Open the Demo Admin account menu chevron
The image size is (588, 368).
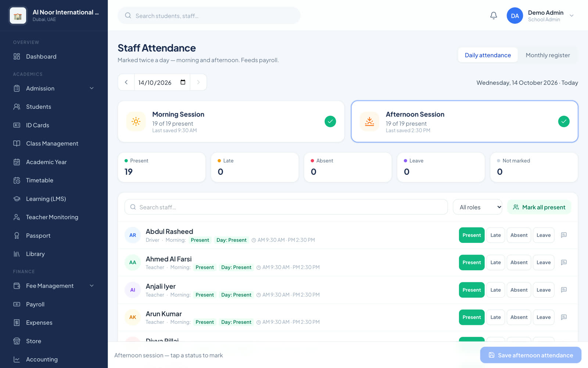[x=571, y=15]
